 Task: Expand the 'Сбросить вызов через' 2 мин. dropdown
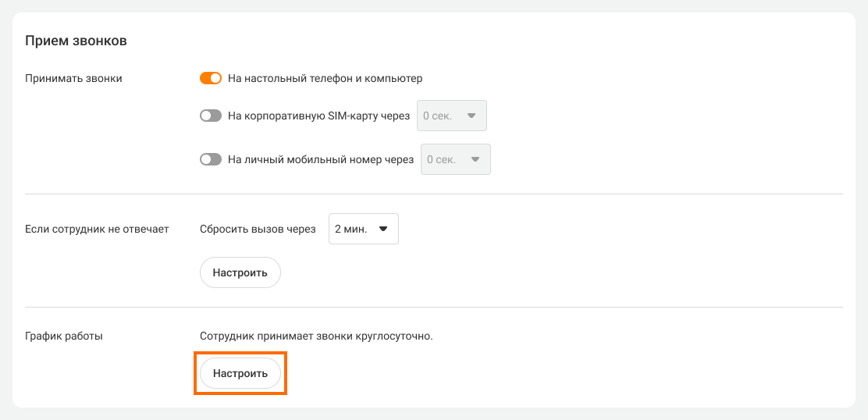tap(363, 230)
